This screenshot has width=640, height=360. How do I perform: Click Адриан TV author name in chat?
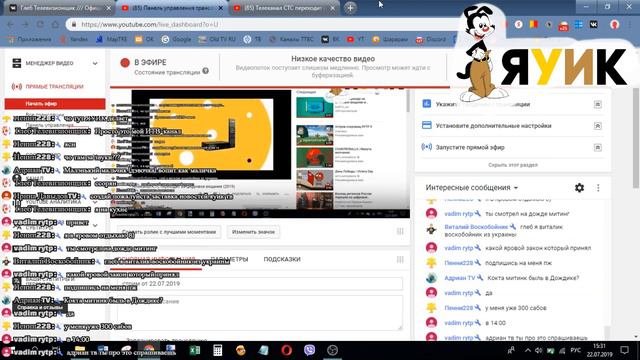460,278
